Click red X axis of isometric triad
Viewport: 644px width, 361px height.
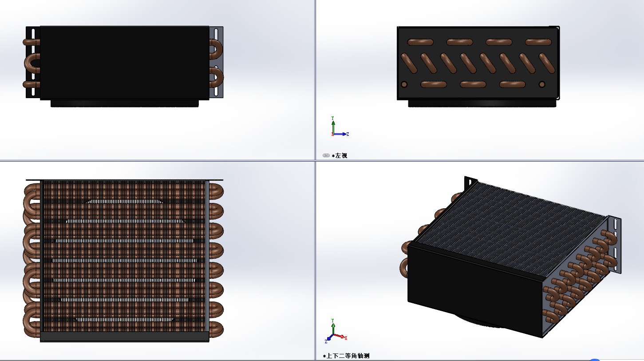pyautogui.click(x=340, y=336)
